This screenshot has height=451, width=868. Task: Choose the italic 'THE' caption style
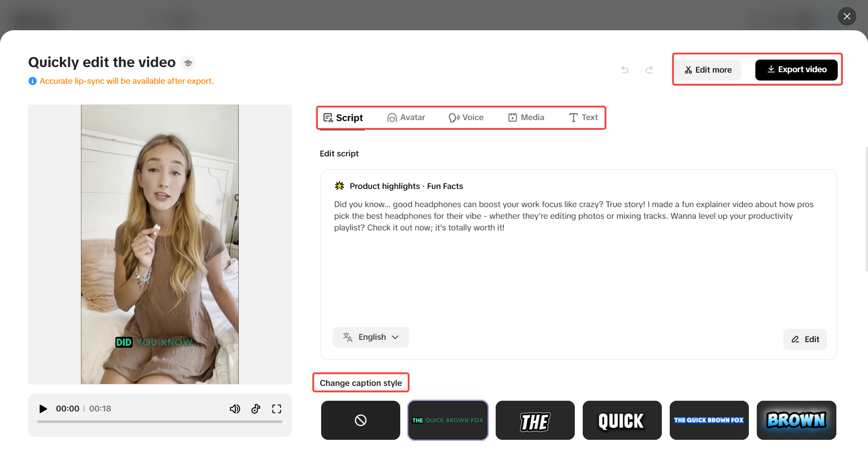pyautogui.click(x=535, y=420)
